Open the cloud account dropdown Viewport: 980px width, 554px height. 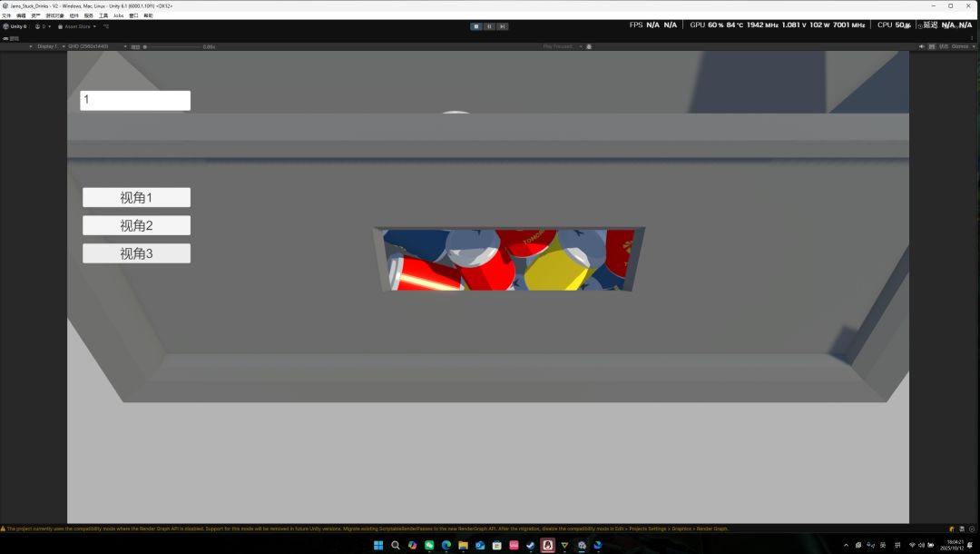[x=44, y=26]
